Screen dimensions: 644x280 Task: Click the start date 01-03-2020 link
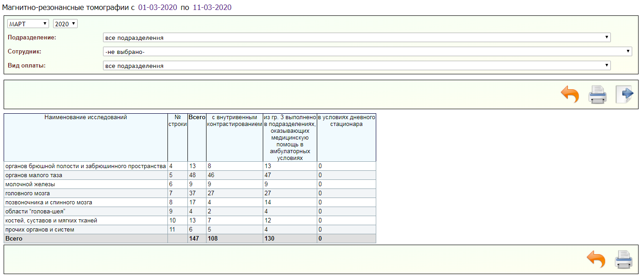click(x=157, y=7)
